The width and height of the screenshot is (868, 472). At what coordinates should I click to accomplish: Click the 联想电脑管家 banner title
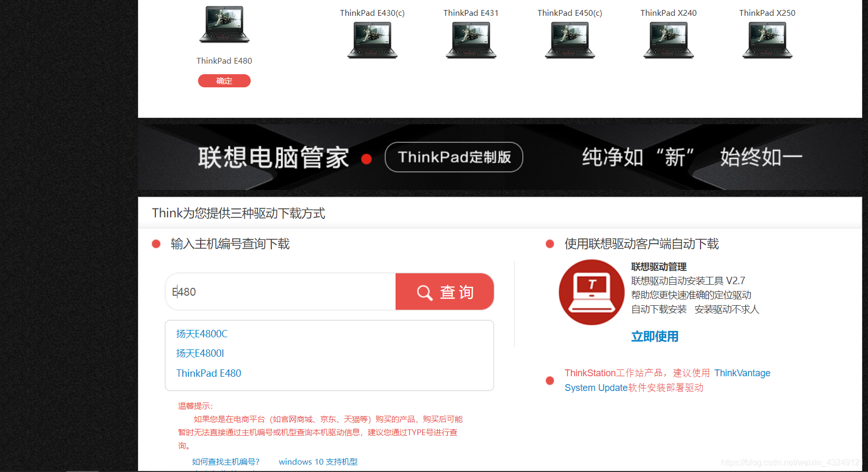pyautogui.click(x=273, y=157)
